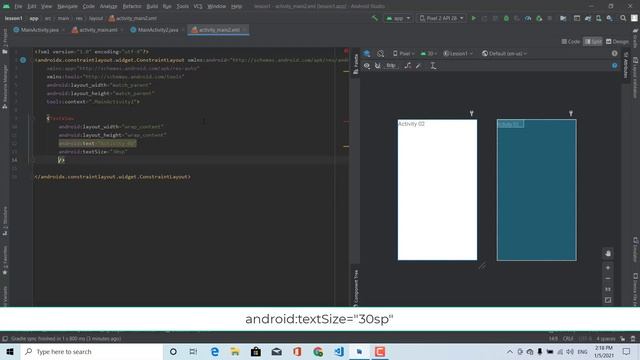Zoom in the layout preview
Image resolution: width=640 pixels, height=360 pixels.
point(608,268)
